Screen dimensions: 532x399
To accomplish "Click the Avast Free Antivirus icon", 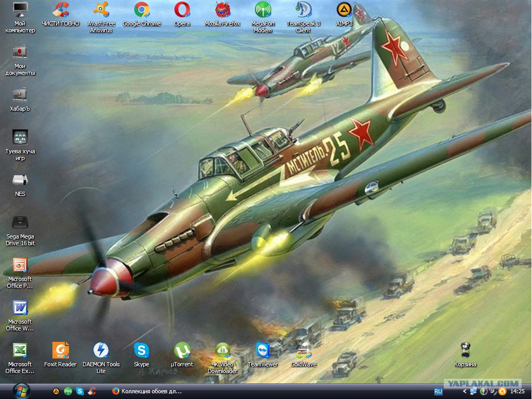I will tap(101, 17).
